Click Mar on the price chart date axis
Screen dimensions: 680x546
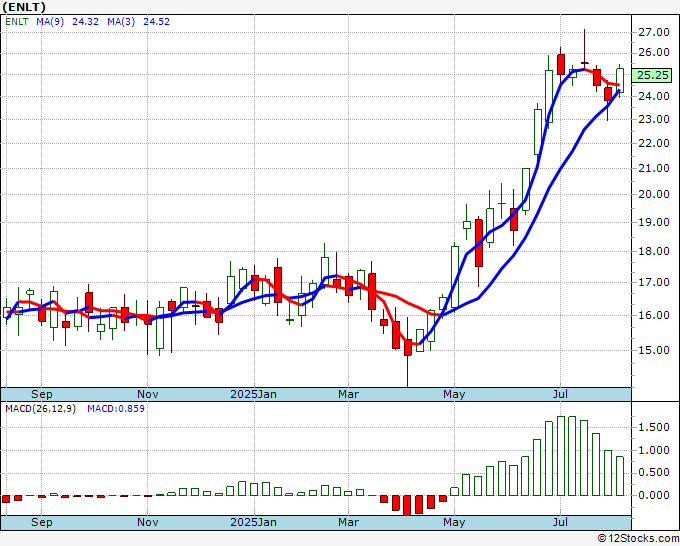348,395
